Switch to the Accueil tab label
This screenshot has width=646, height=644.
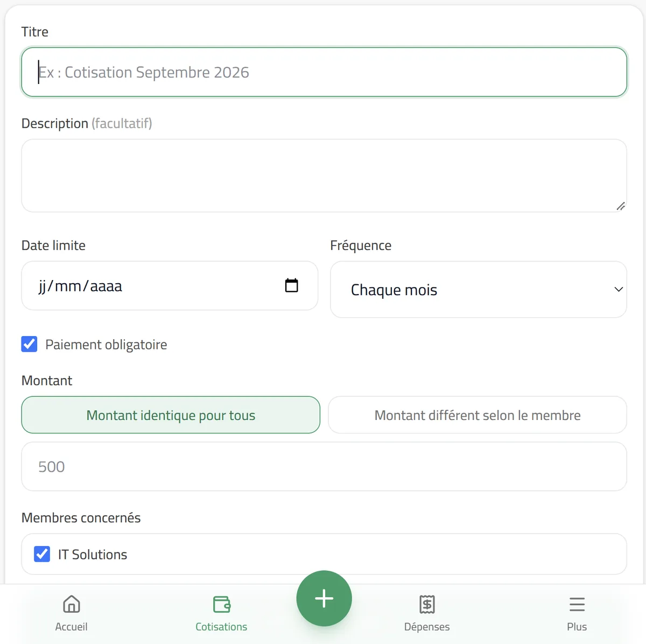pyautogui.click(x=71, y=627)
